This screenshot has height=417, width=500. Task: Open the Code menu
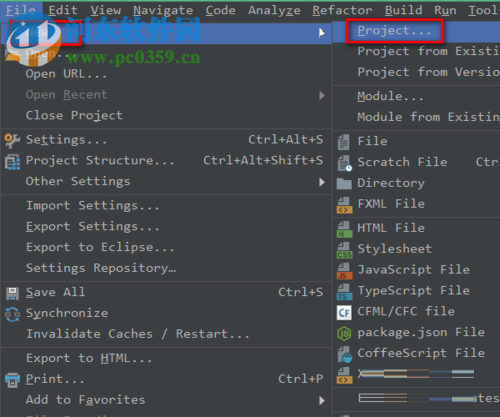[x=220, y=10]
